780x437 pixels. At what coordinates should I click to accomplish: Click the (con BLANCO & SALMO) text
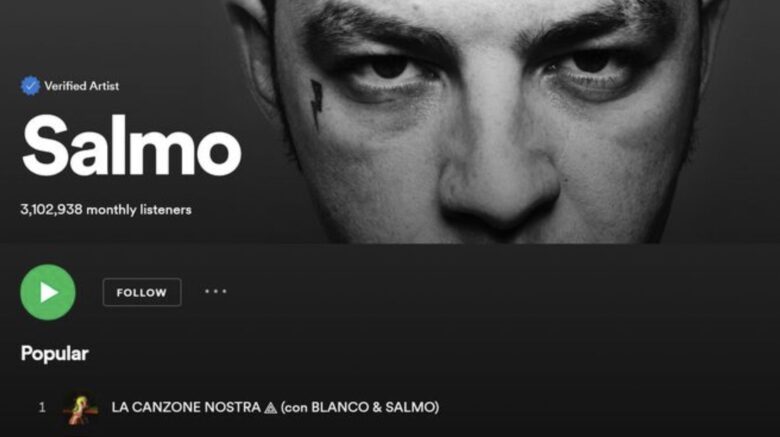(x=360, y=408)
